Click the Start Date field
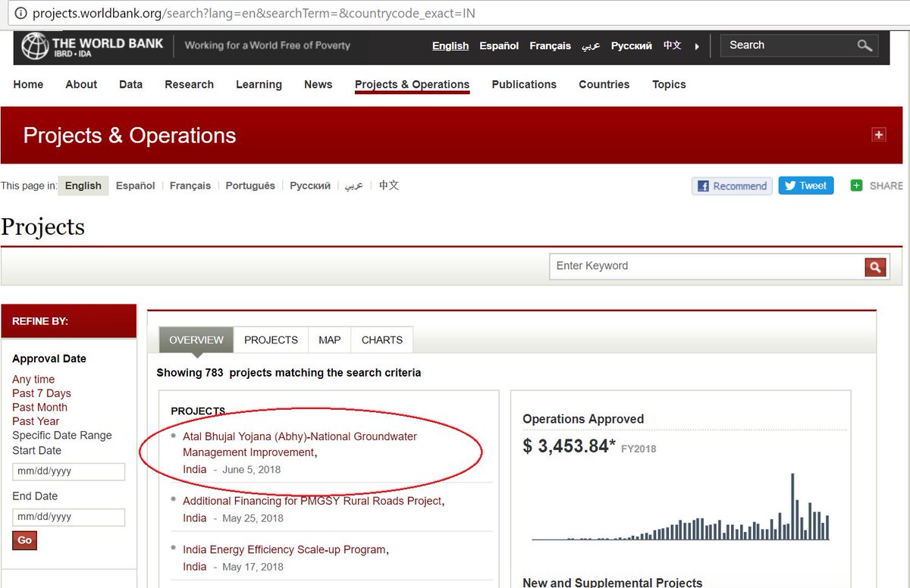 tap(68, 471)
